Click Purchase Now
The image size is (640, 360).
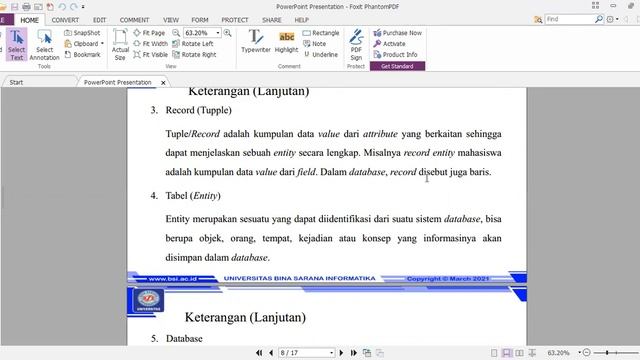click(398, 33)
